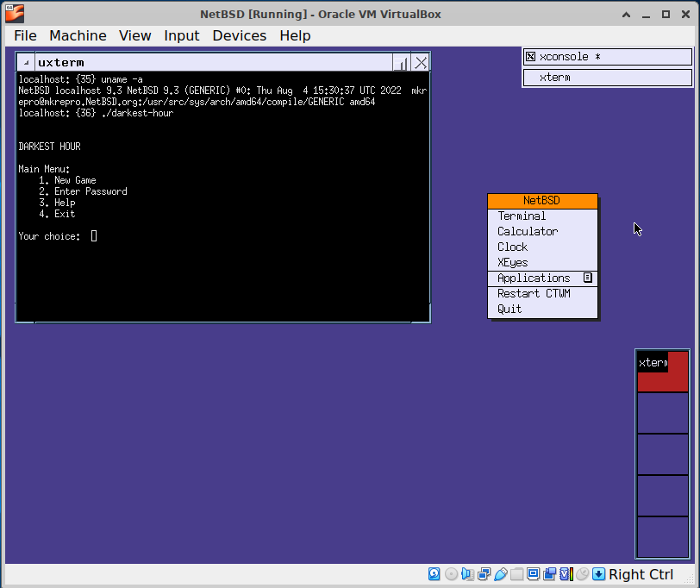
Task: Click '4. Exit' line in terminal
Action: click(57, 214)
